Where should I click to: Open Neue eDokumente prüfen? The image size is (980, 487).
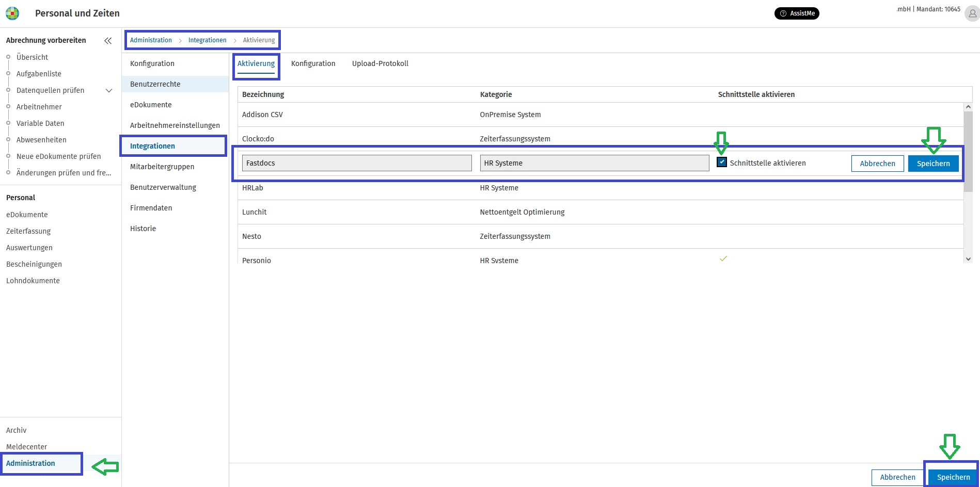pyautogui.click(x=59, y=156)
